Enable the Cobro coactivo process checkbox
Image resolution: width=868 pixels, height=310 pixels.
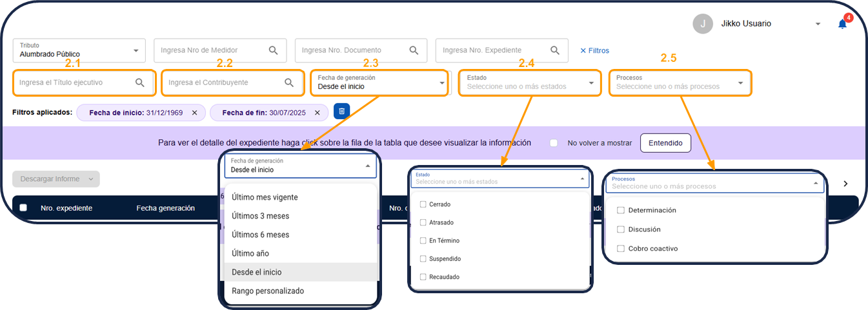click(621, 248)
